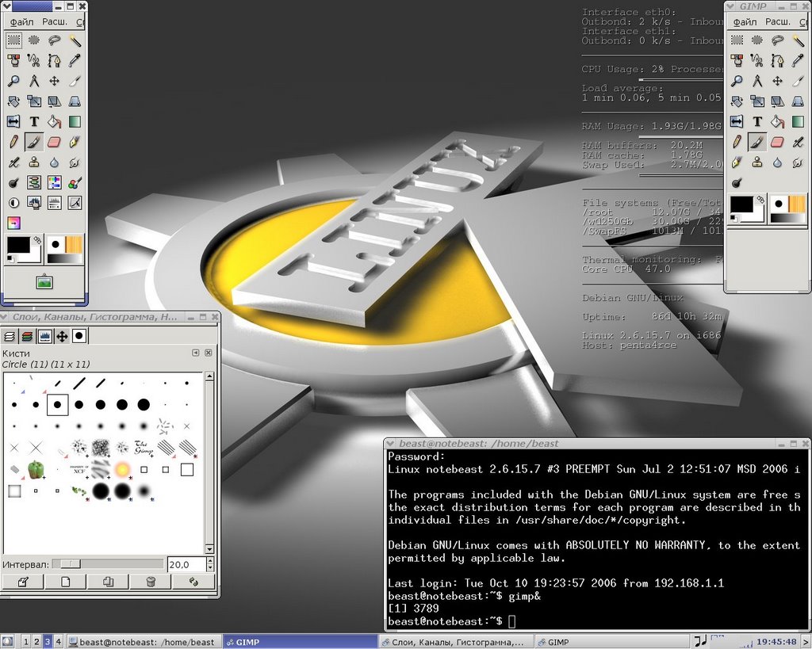Screen dimensions: 812x649
Task: Pick Text tool in left toolbox
Action: pyautogui.click(x=34, y=121)
